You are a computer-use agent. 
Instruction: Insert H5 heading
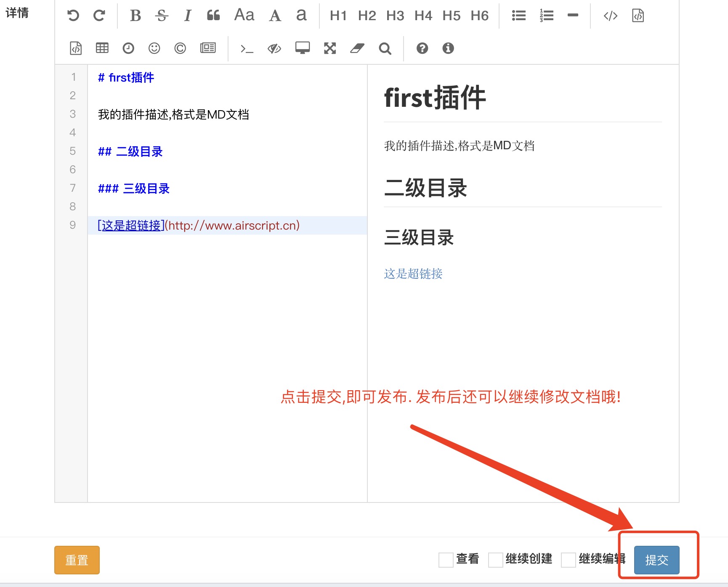pyautogui.click(x=452, y=16)
